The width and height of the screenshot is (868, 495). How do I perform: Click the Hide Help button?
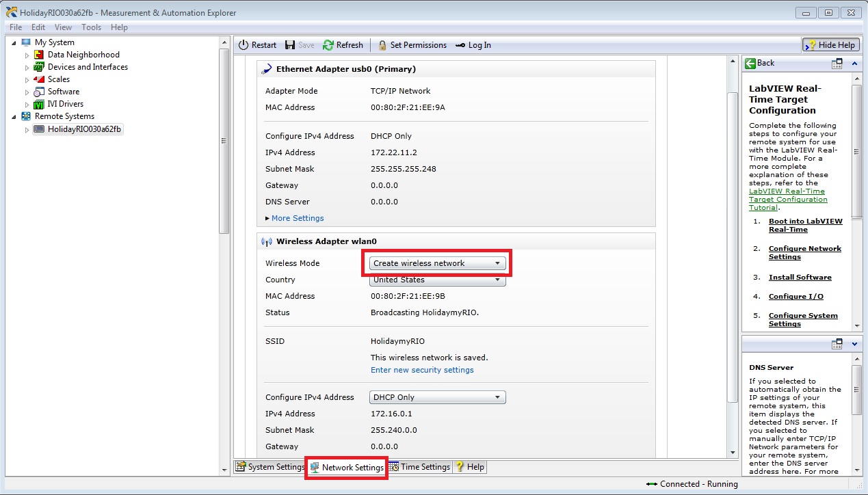click(x=831, y=45)
